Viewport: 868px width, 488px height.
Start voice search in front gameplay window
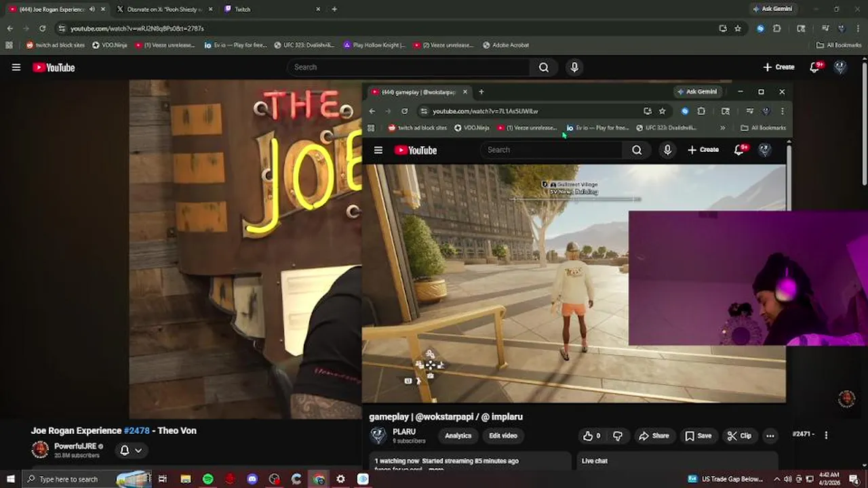[667, 150]
